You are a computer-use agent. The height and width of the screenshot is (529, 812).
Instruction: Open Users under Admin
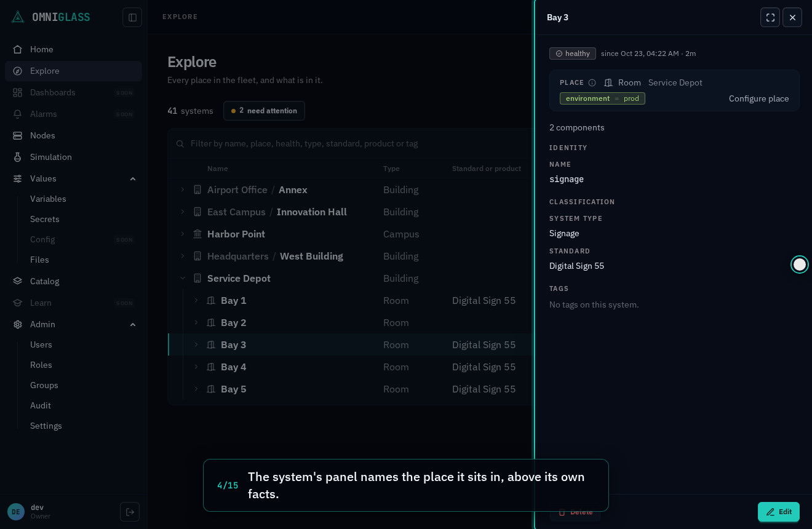tap(41, 344)
